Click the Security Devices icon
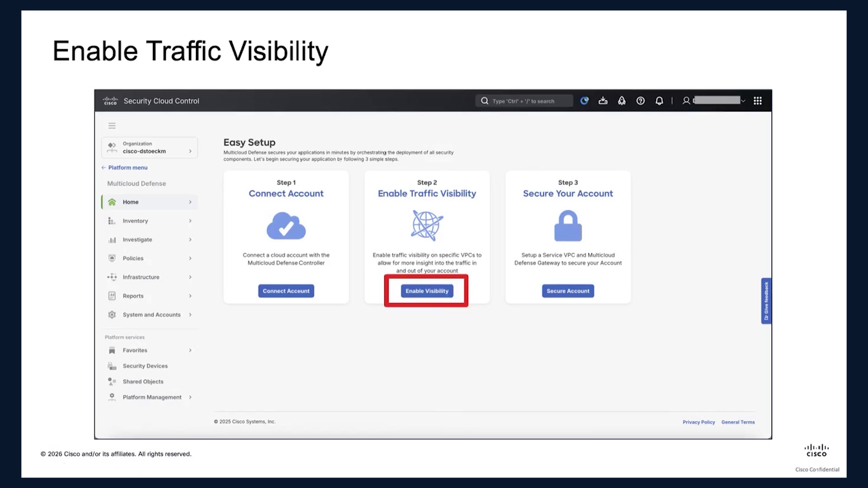The width and height of the screenshot is (868, 488). pyautogui.click(x=112, y=366)
